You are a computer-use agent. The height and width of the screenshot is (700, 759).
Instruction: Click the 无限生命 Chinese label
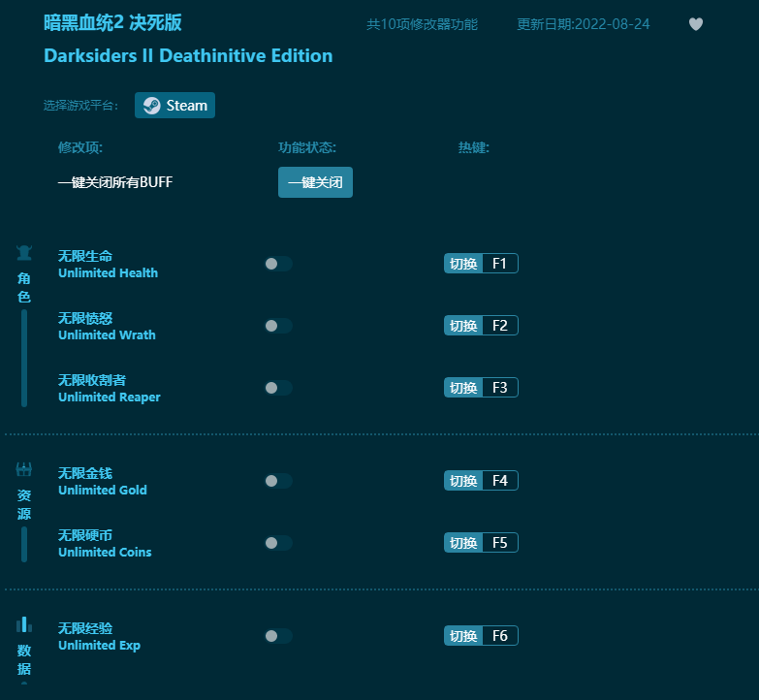coord(85,256)
